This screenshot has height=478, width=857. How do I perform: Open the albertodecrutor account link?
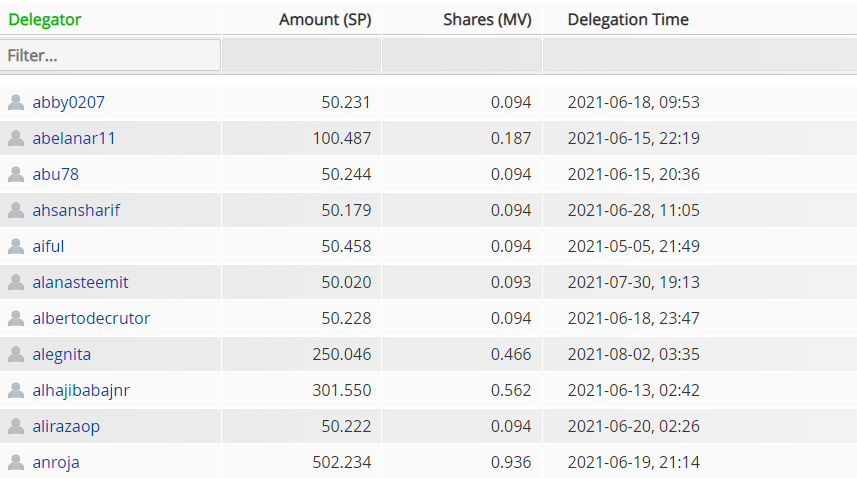coord(91,318)
